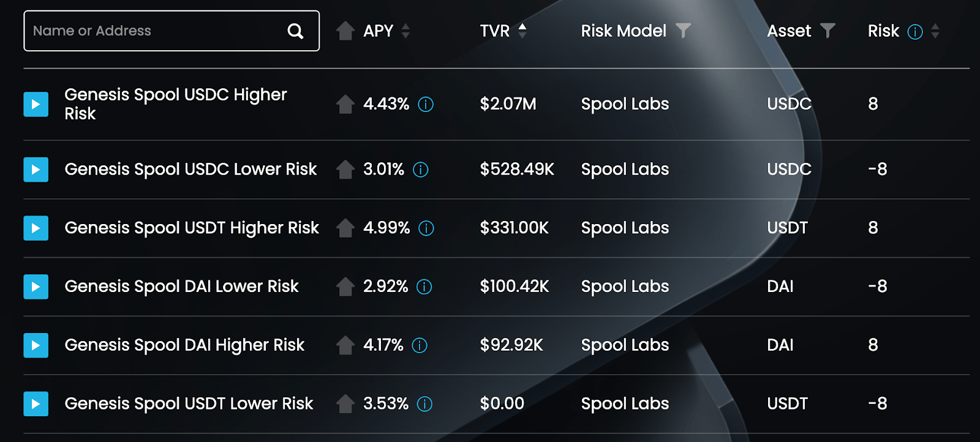
Task: Click the search magnifier icon
Action: (295, 31)
